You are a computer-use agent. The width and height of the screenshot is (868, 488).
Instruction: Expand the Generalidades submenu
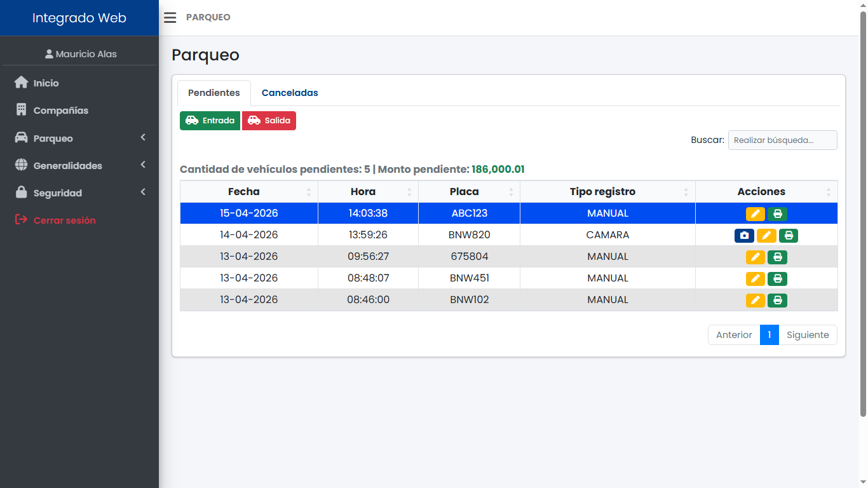pyautogui.click(x=142, y=165)
